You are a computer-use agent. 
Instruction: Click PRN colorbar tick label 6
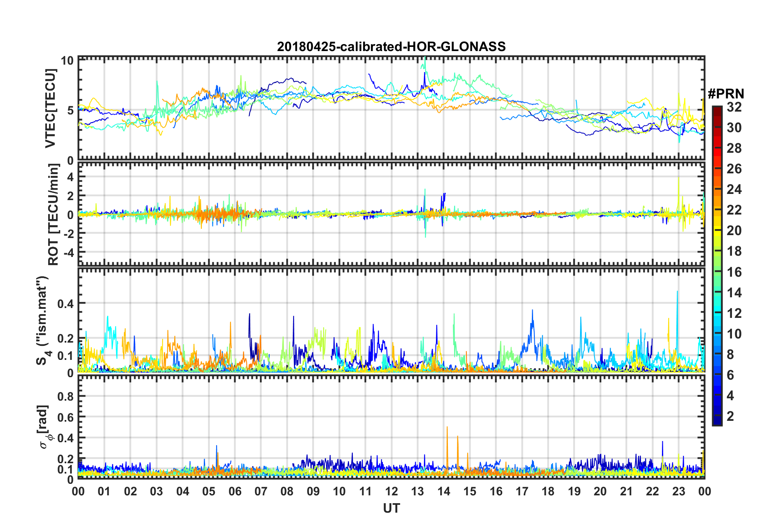click(x=730, y=375)
